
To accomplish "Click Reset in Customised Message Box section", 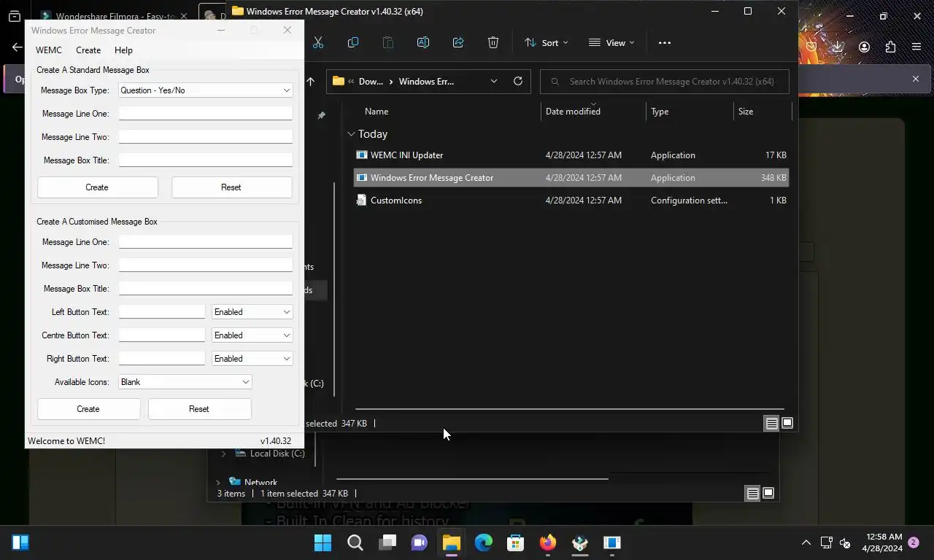I will click(x=199, y=409).
